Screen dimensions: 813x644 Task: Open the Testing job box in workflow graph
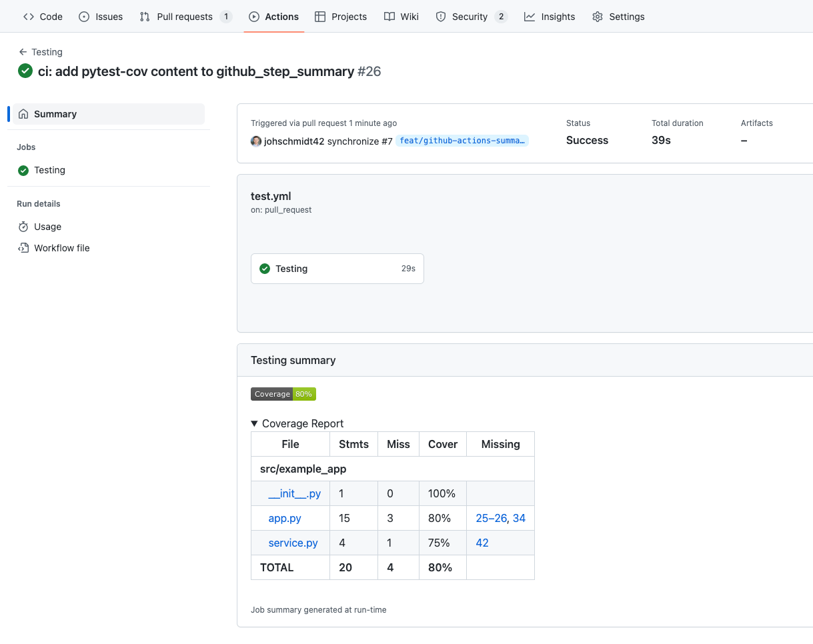tap(337, 269)
